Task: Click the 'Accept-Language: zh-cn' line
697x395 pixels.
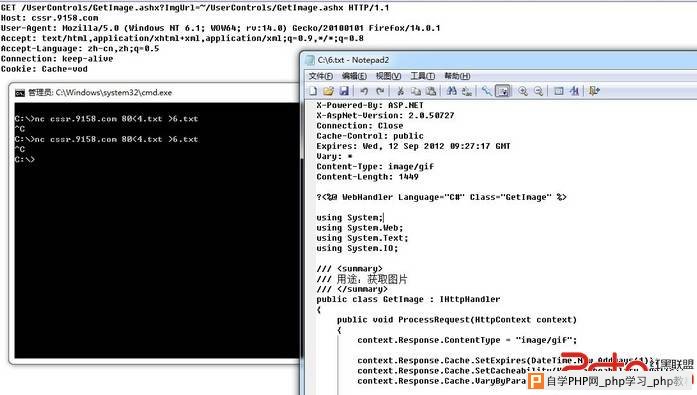Action: point(80,49)
